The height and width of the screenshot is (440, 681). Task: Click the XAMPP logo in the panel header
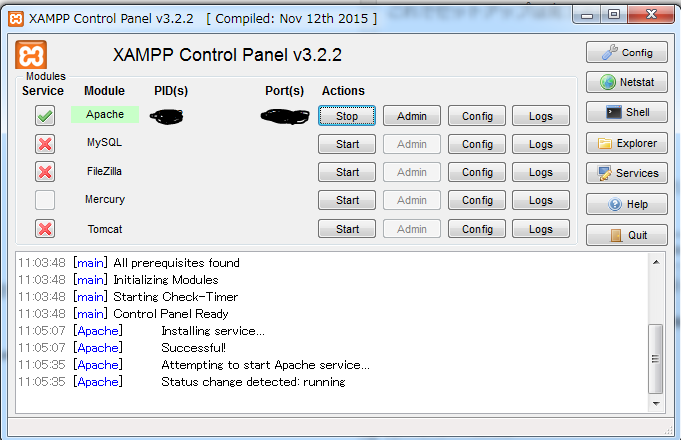click(31, 55)
